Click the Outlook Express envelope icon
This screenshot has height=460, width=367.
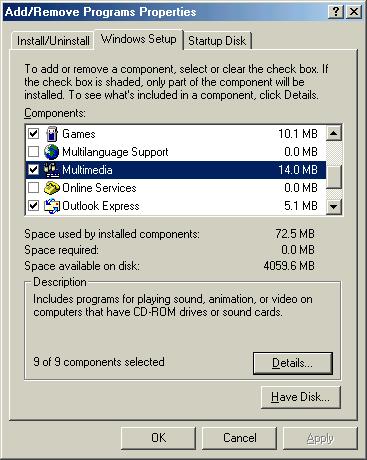click(x=52, y=206)
